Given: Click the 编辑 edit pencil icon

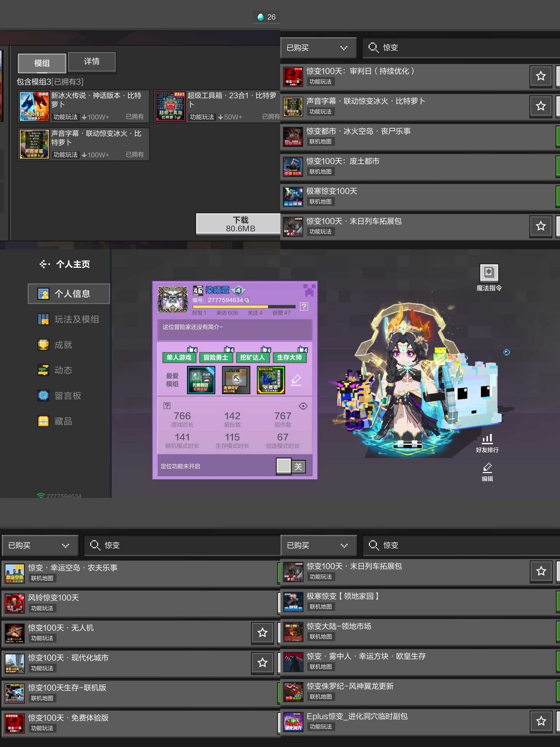Looking at the screenshot, I should [x=487, y=468].
